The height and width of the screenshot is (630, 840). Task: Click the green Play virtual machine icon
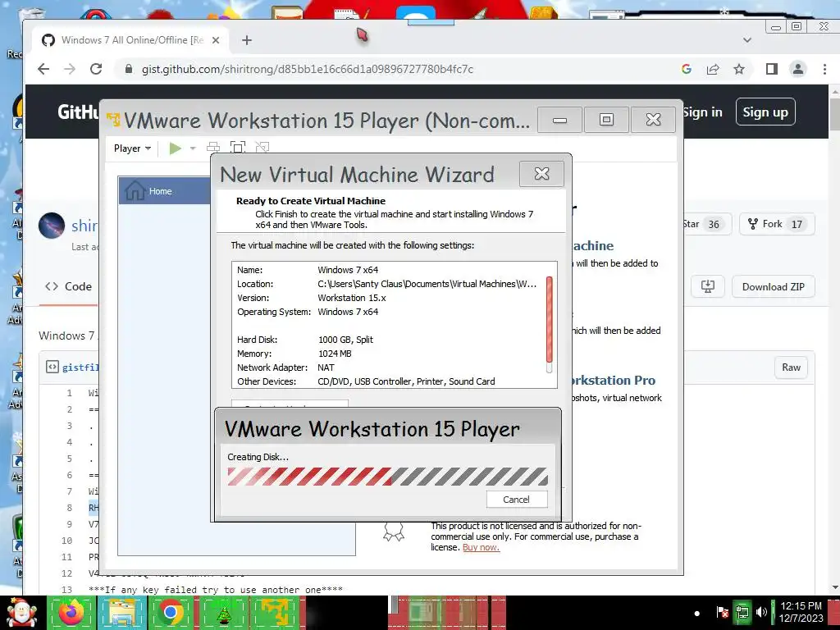point(175,148)
